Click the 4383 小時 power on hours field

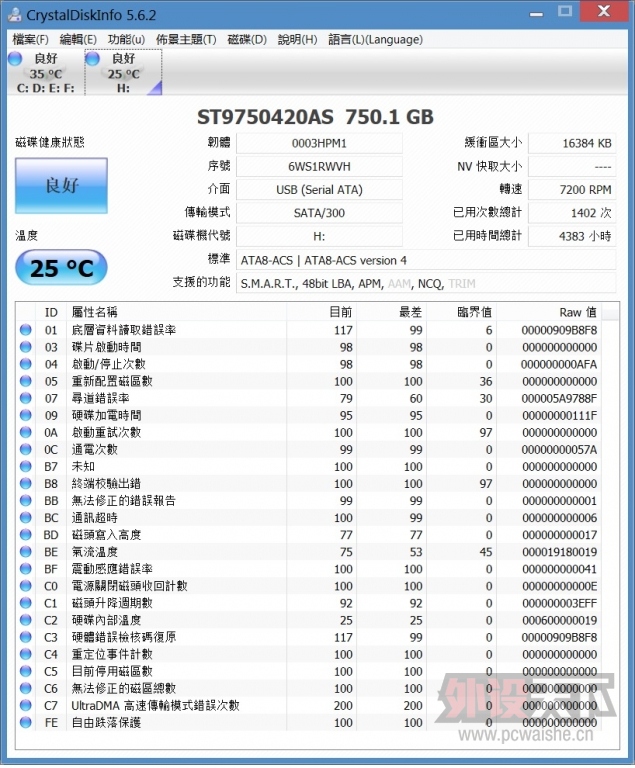tap(572, 236)
